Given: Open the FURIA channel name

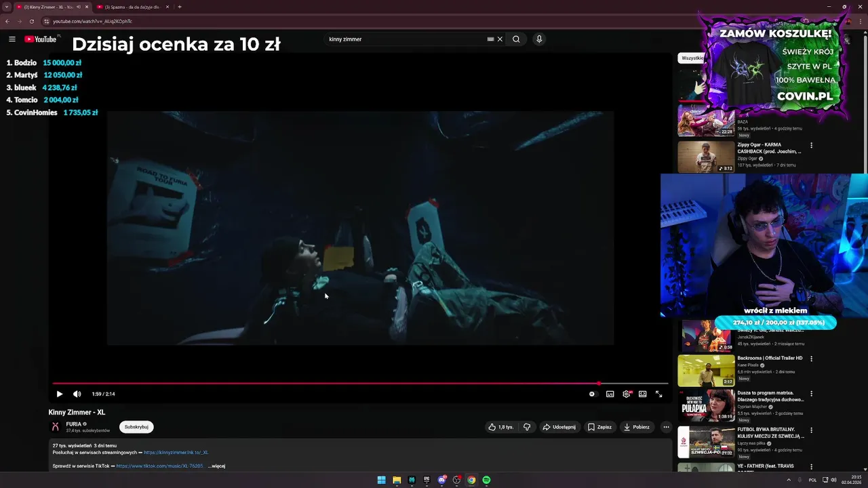Looking at the screenshot, I should click(x=73, y=424).
